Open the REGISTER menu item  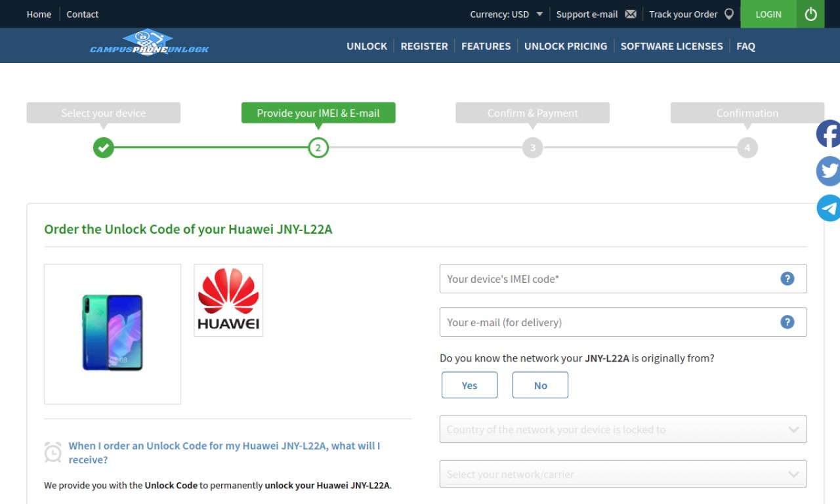point(424,46)
